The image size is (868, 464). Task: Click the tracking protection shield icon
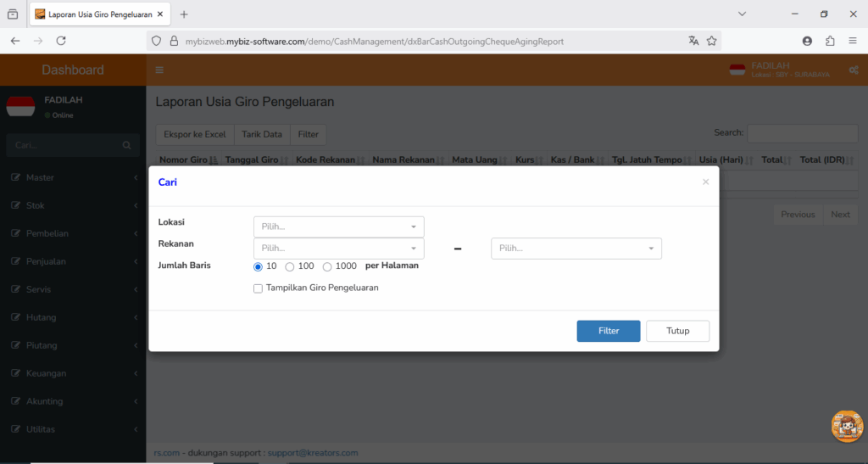click(156, 41)
